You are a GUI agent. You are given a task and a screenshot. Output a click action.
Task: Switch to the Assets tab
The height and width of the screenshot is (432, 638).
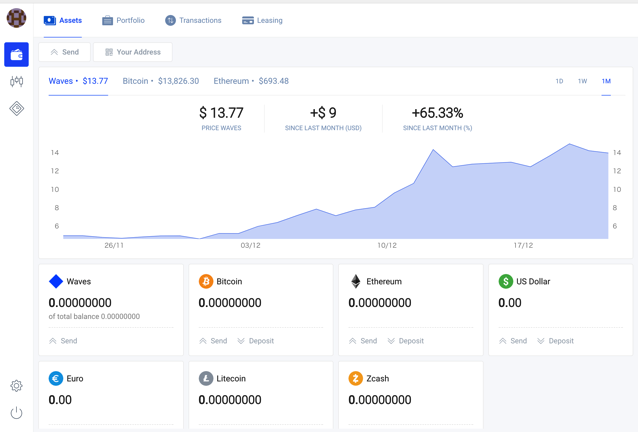pyautogui.click(x=63, y=20)
